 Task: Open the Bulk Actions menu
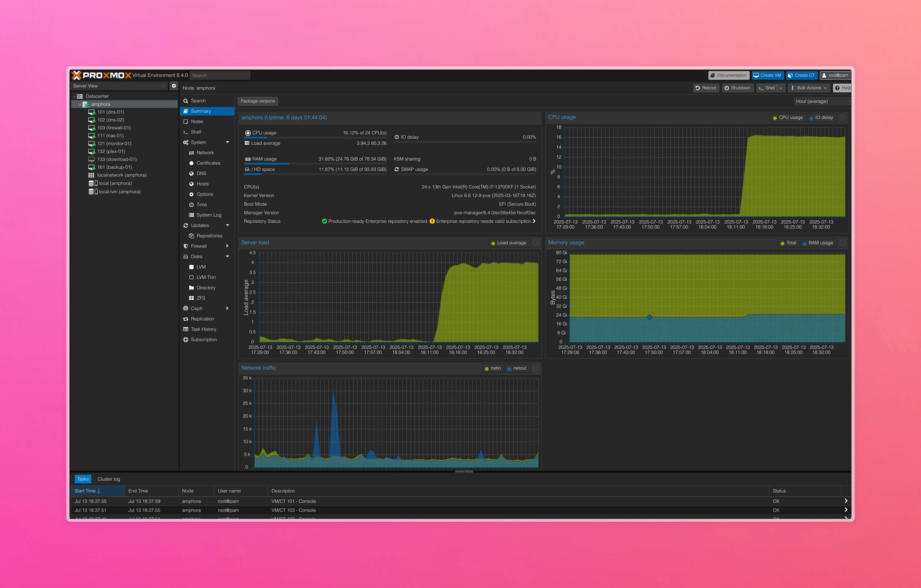pos(809,88)
